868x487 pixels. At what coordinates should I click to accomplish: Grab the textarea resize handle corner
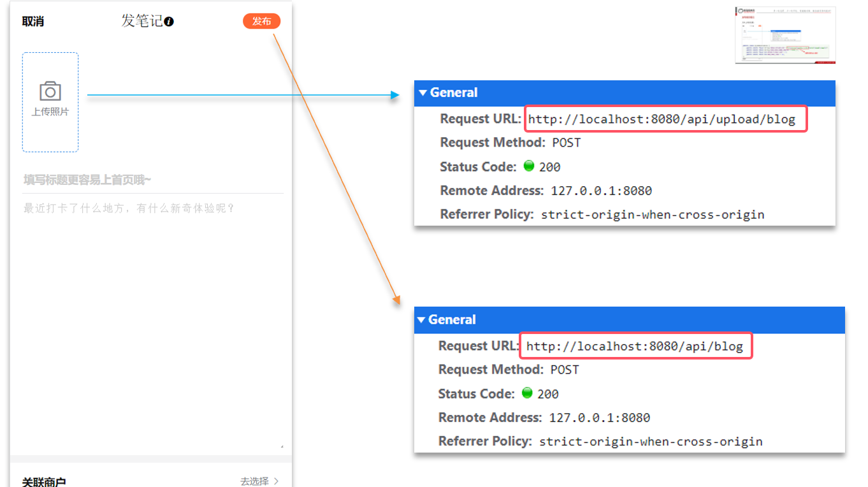click(x=282, y=446)
